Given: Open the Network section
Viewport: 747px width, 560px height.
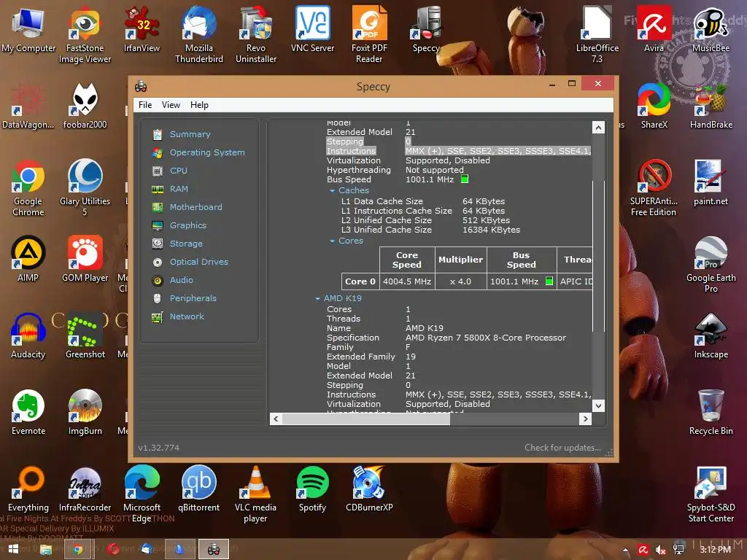Looking at the screenshot, I should (x=187, y=316).
